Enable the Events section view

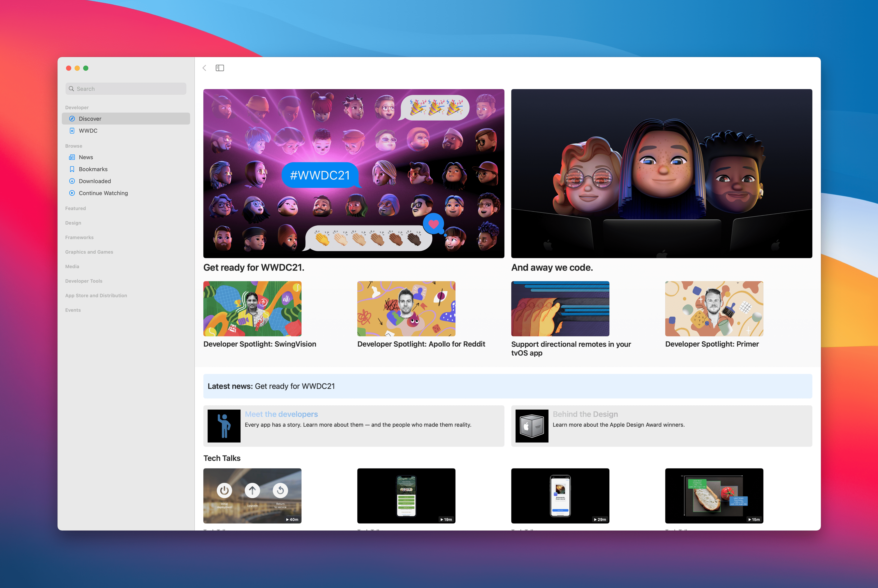point(73,310)
